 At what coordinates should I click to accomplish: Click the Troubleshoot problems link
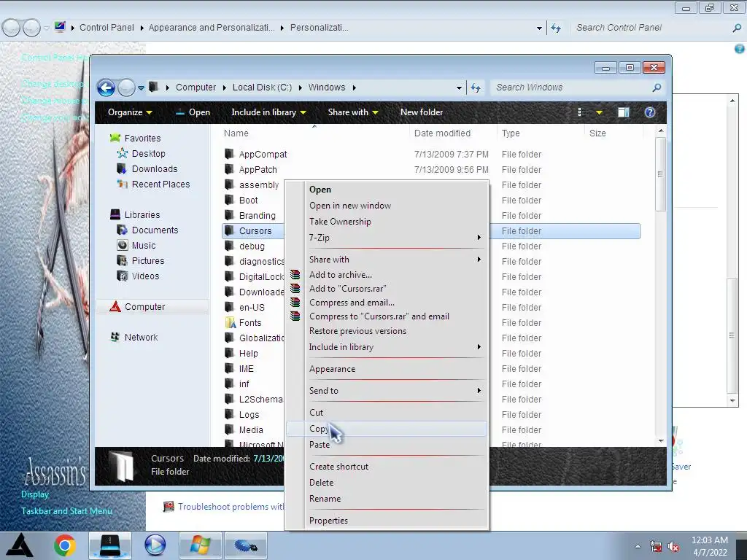click(231, 507)
